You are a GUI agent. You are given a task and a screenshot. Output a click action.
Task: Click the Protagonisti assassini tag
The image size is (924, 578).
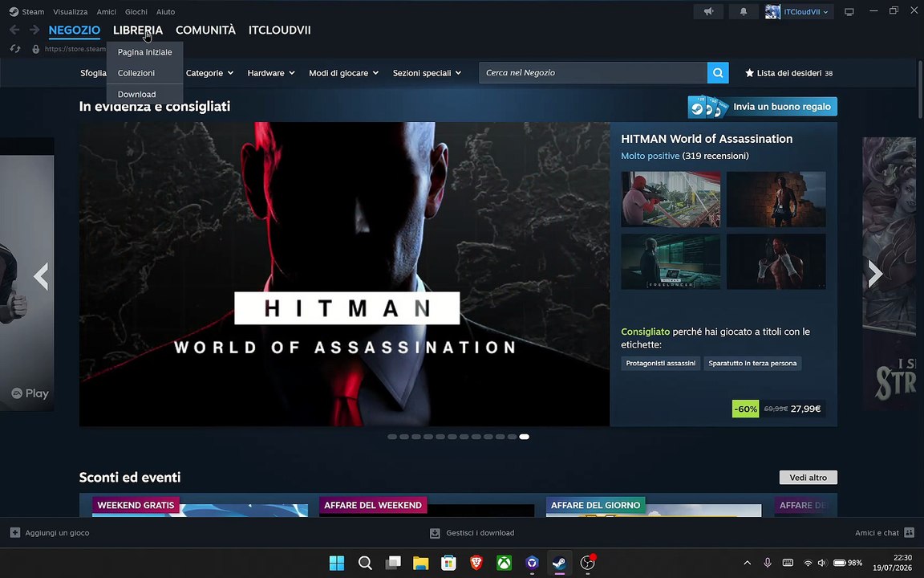(661, 364)
